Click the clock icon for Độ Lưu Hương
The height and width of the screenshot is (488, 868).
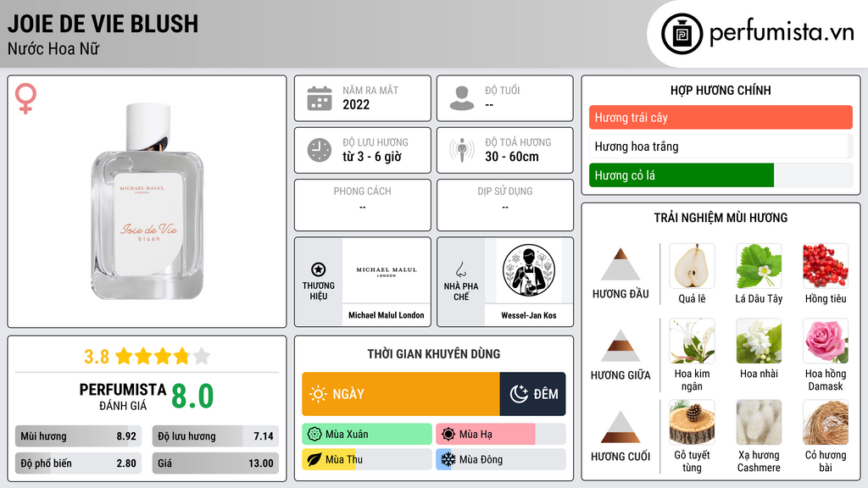pyautogui.click(x=320, y=150)
